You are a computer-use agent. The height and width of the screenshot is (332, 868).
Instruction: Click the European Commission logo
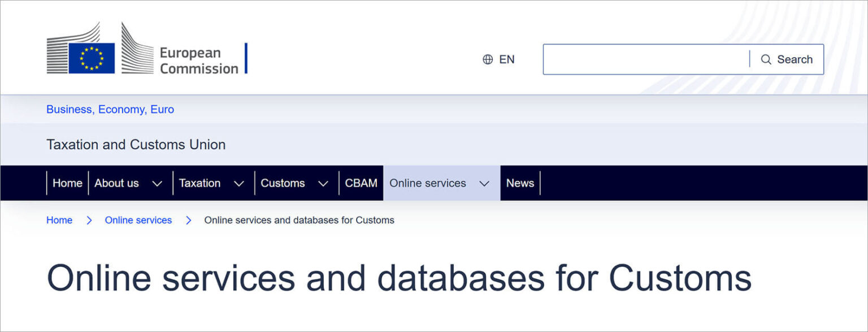click(147, 49)
